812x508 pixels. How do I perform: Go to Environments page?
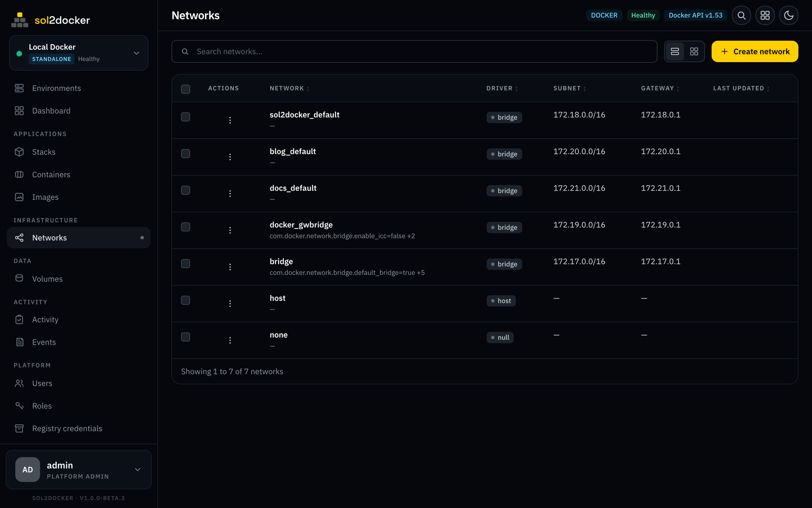79,88
